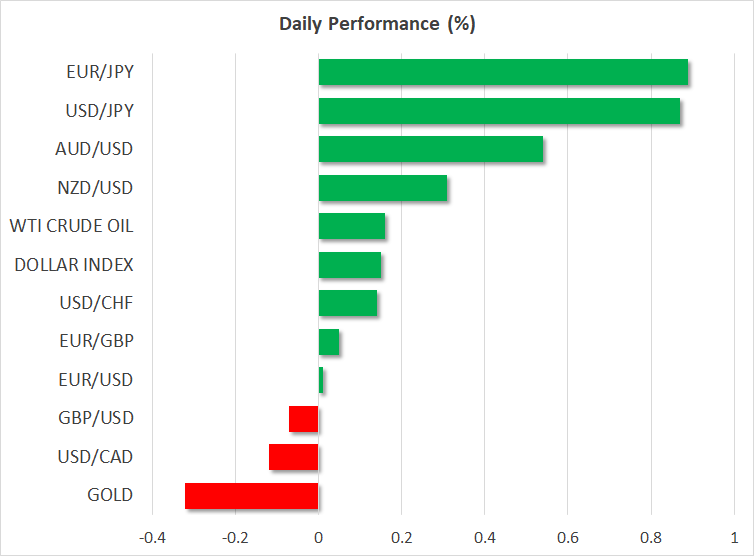
Task: Click the red GBP/USD bar
Action: (x=304, y=418)
